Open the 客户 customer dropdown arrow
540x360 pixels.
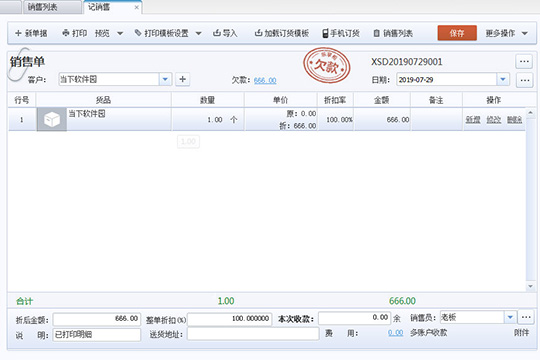165,79
